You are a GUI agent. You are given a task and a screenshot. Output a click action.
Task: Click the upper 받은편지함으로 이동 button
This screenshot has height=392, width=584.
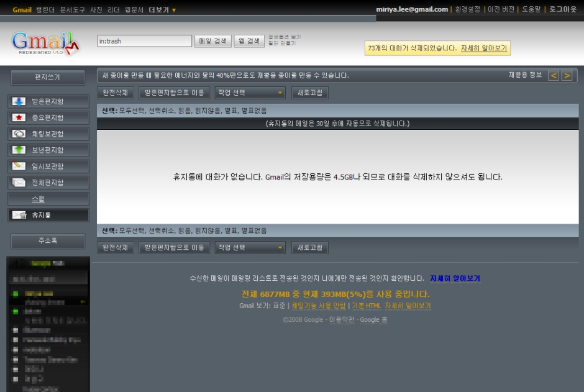click(x=175, y=93)
